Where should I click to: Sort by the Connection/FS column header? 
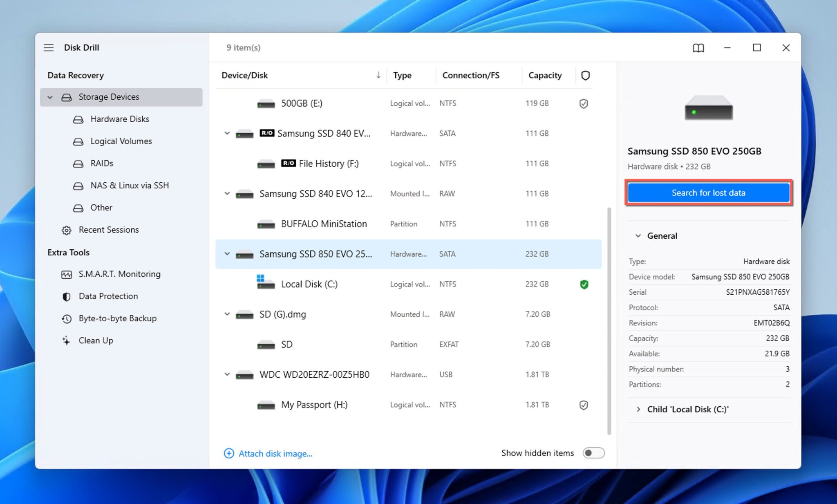point(471,75)
